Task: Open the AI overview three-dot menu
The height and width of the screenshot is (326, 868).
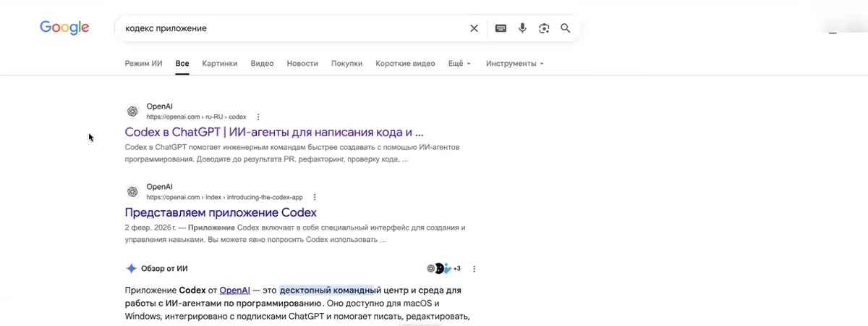Action: click(475, 269)
